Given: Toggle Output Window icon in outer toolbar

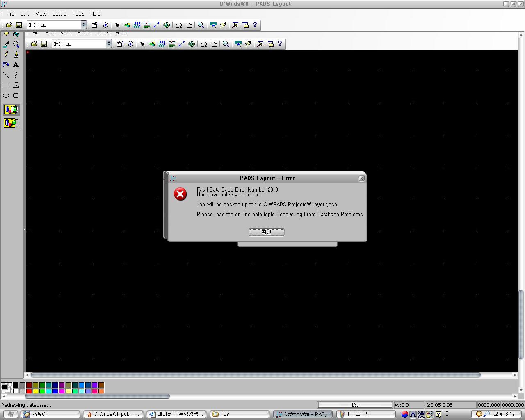Looking at the screenshot, I should 235,25.
